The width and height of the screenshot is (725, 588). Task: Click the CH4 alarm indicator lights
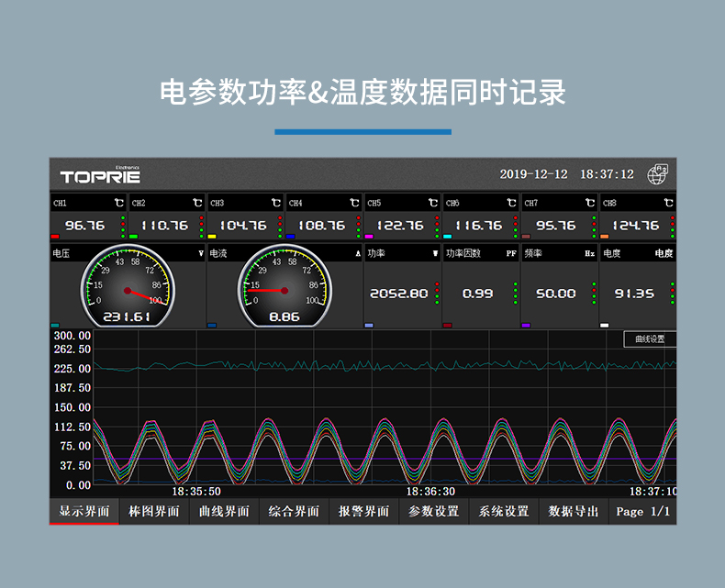(358, 227)
